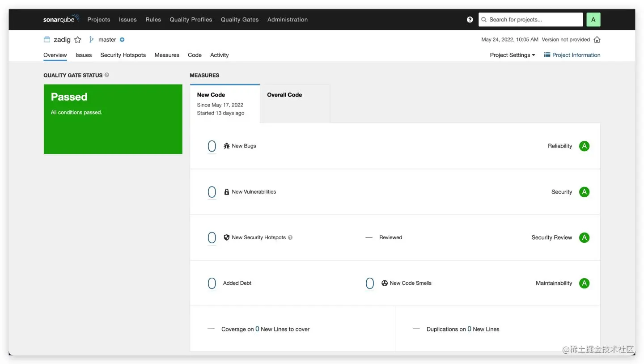Click the New Bugs bug icon
Screen dimensions: 644x364
point(227,146)
